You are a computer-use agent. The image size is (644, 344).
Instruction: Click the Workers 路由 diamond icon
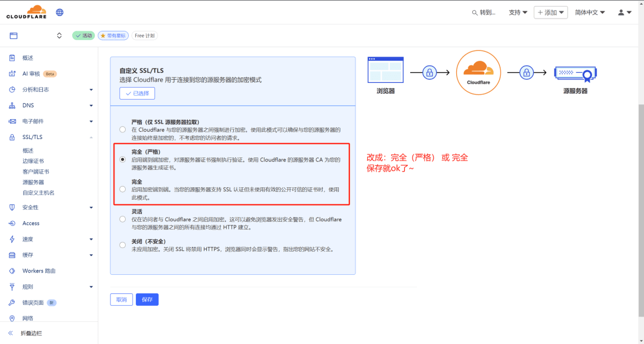[12, 271]
